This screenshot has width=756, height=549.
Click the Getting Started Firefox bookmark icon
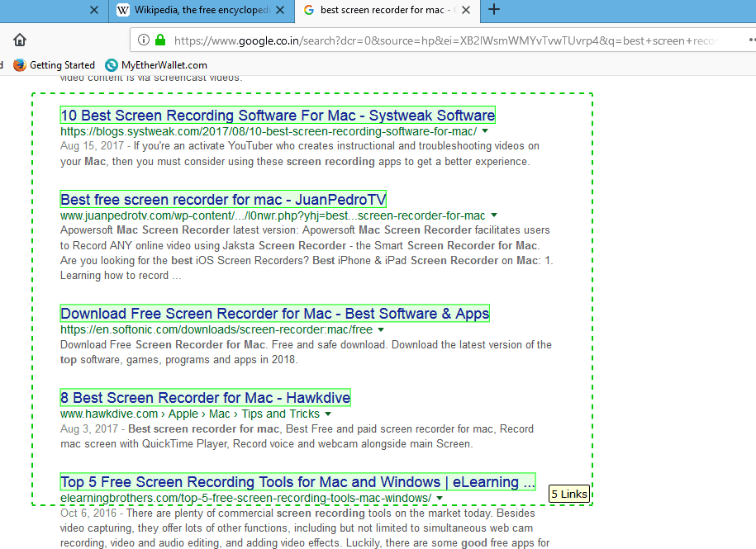(20, 64)
